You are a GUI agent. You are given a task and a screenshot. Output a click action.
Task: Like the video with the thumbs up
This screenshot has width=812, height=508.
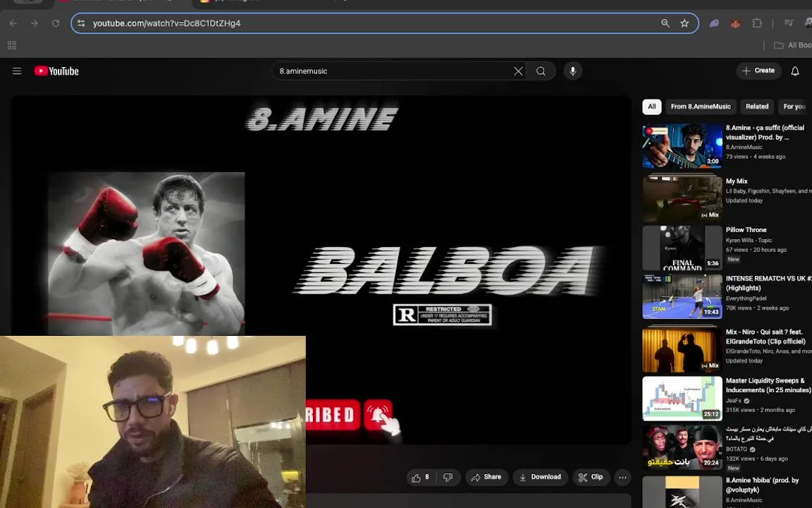(x=422, y=478)
